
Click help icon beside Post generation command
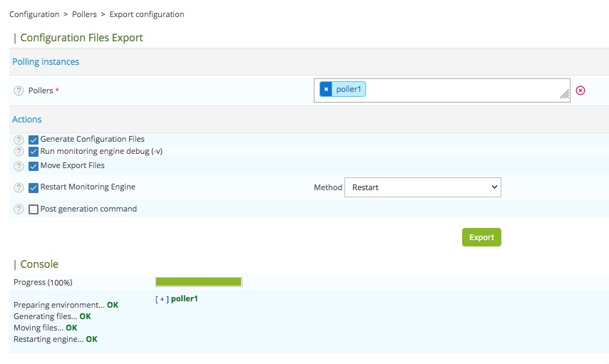tap(19, 209)
